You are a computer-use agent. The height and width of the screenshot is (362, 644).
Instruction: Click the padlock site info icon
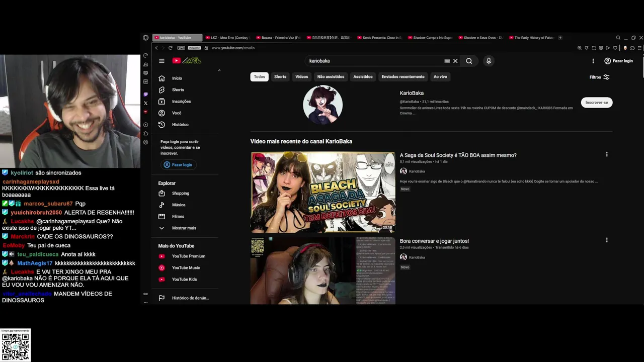pos(206,48)
